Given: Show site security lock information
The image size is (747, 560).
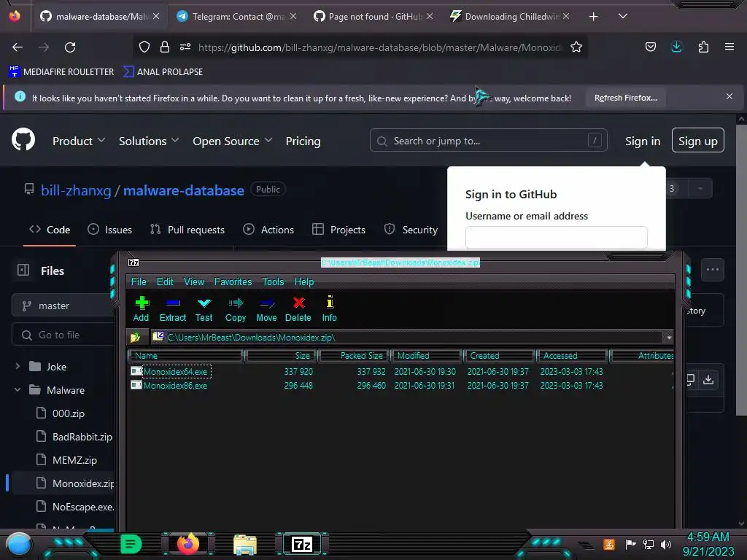Looking at the screenshot, I should coord(165,47).
